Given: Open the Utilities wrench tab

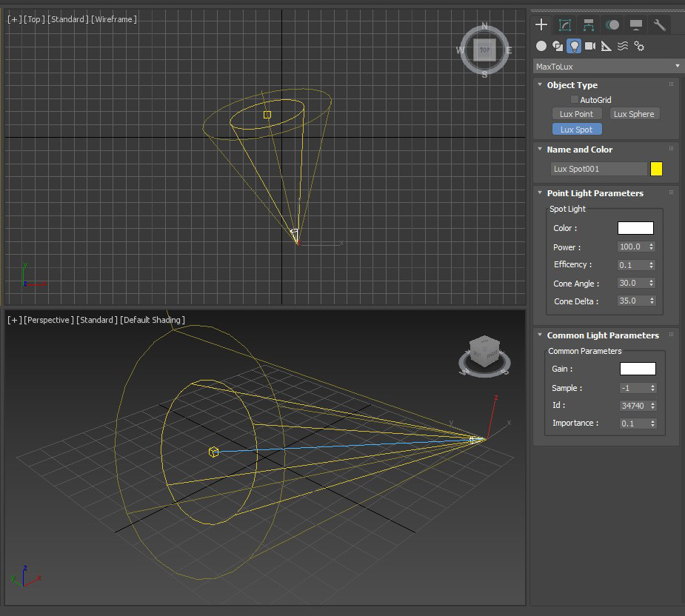Looking at the screenshot, I should pos(659,25).
